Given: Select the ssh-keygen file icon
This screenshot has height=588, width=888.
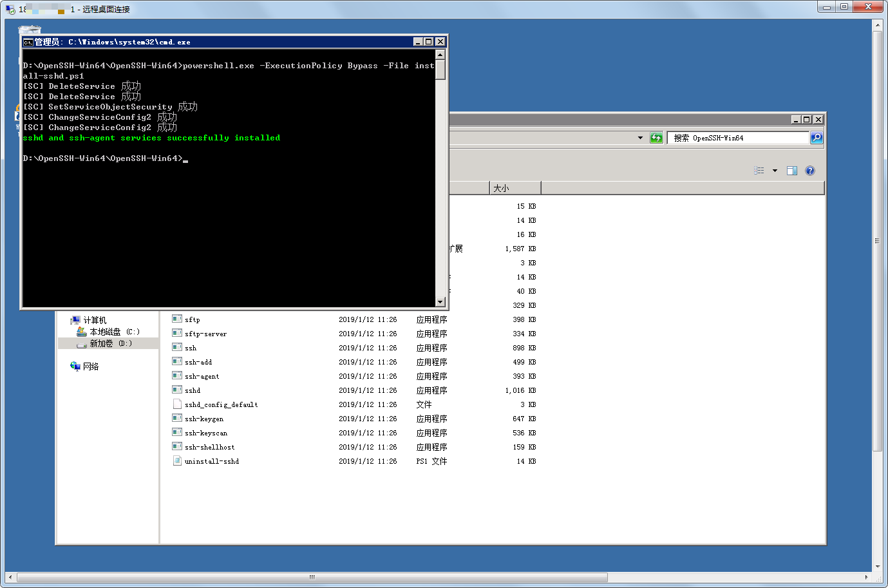Looking at the screenshot, I should point(177,418).
